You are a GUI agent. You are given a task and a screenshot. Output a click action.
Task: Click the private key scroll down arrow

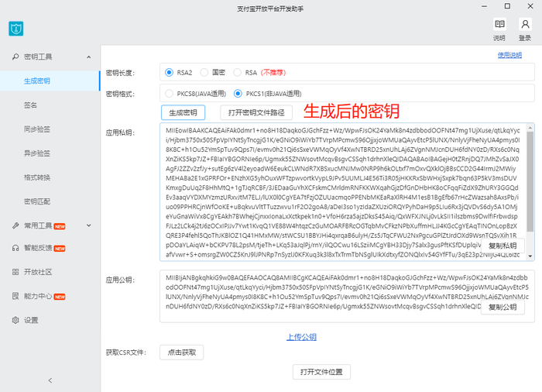tap(530, 256)
